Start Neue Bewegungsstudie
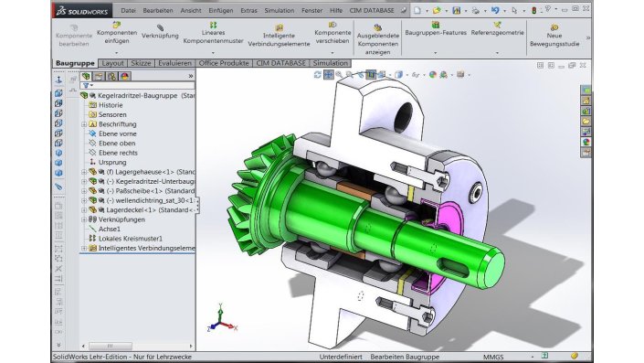Viewport: 644px width, 363px height. click(x=554, y=36)
